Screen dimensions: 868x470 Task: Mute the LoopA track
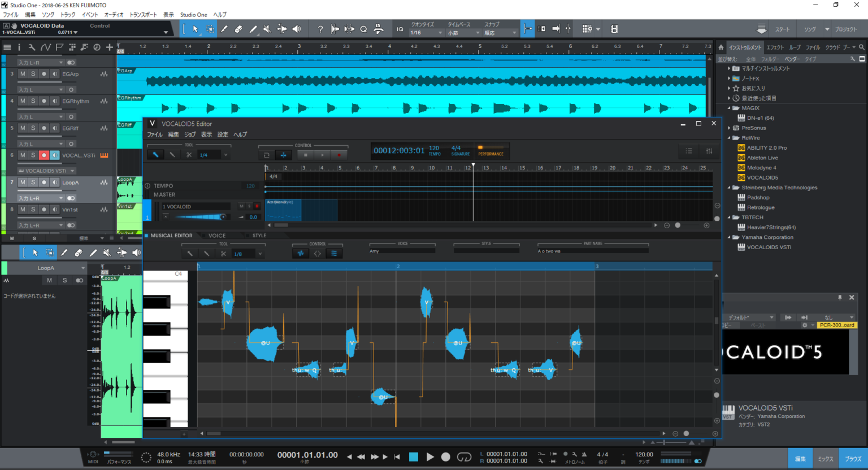point(23,182)
